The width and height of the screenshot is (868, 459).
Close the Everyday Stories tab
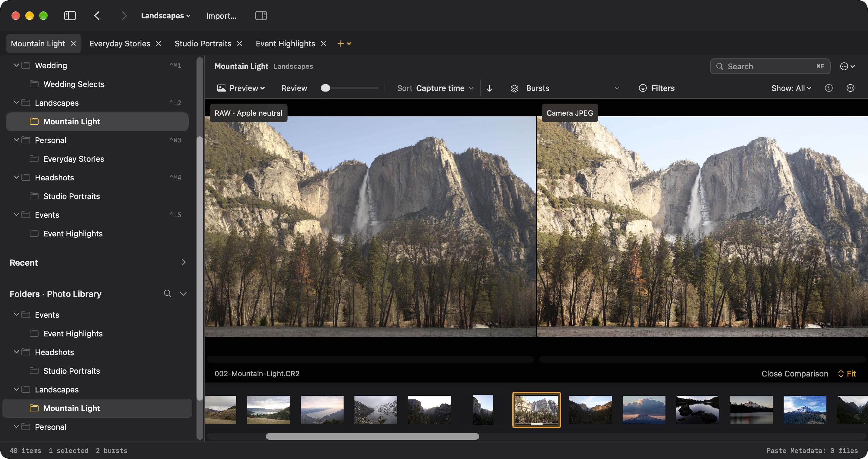pos(158,43)
